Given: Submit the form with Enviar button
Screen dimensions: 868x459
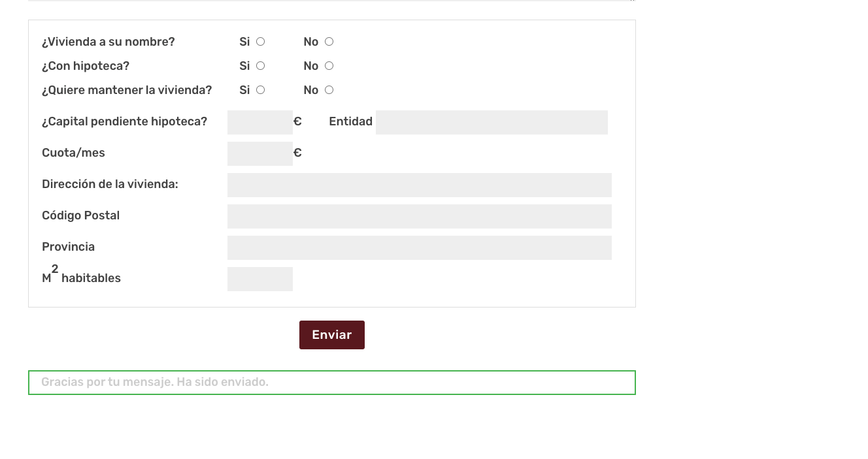Looking at the screenshot, I should click(x=332, y=335).
